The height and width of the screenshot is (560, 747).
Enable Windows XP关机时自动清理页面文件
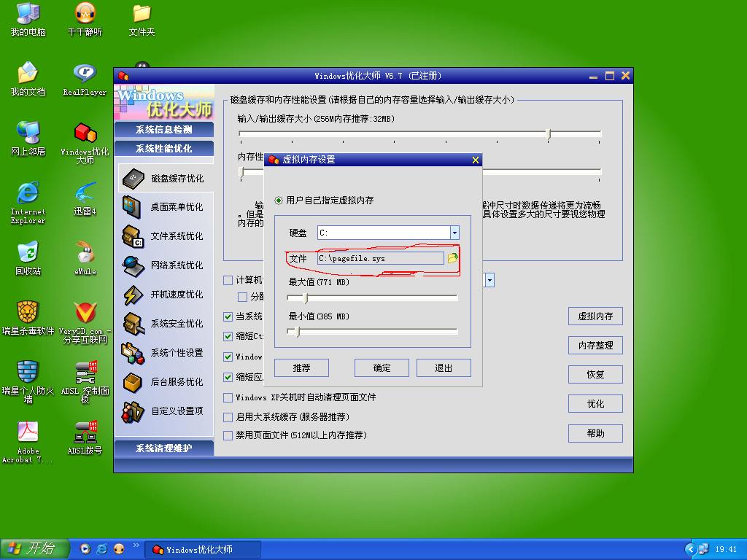click(228, 397)
